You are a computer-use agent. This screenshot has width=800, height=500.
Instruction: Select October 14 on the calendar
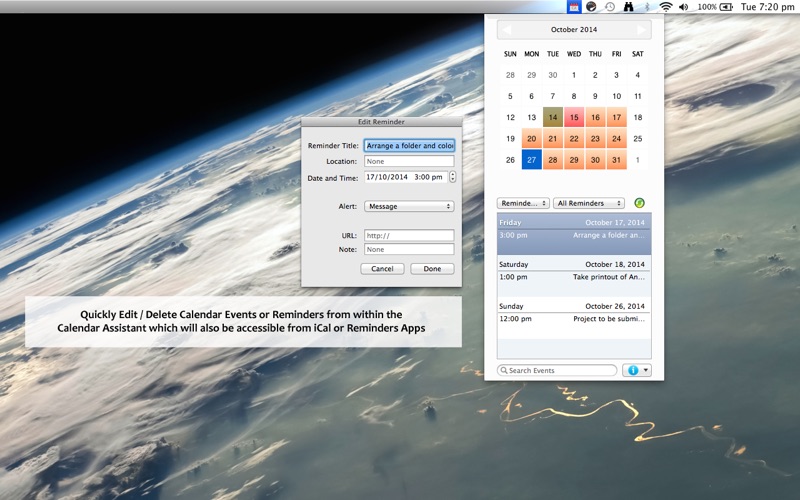tap(553, 117)
